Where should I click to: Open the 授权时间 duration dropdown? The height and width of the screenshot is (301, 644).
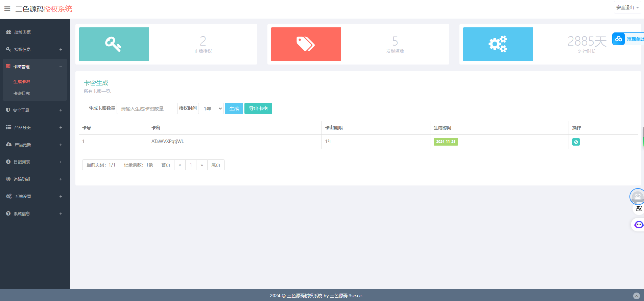coord(211,108)
